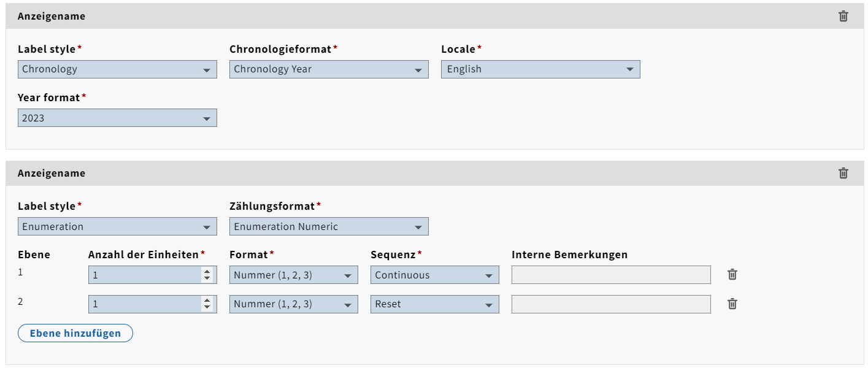The image size is (868, 368).
Task: Delete the Enumeration label section via trash icon
Action: tap(843, 174)
